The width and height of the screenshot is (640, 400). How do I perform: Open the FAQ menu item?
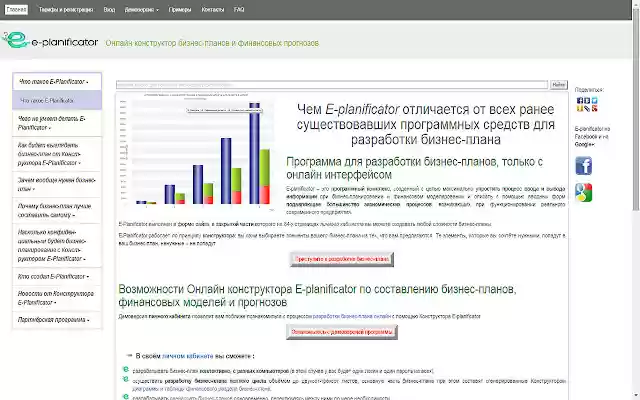point(239,9)
